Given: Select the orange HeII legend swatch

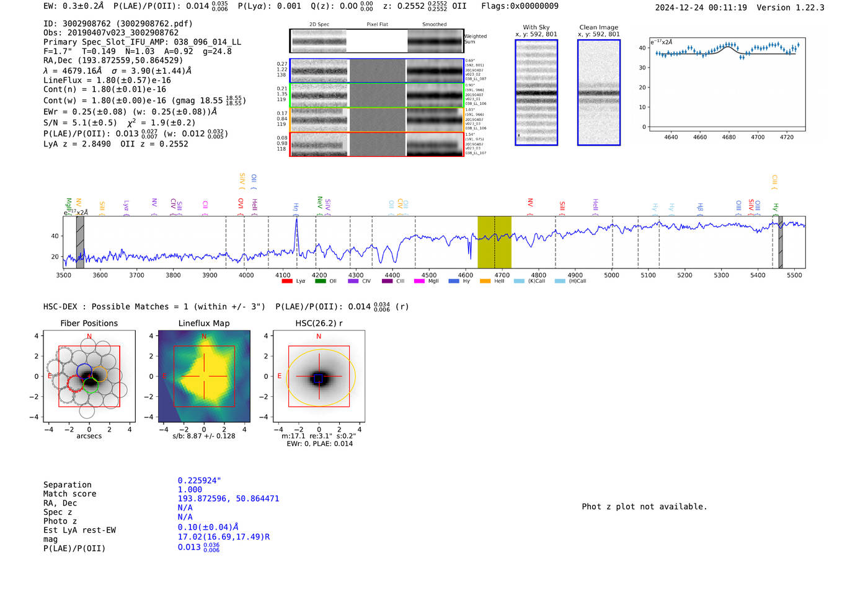Looking at the screenshot, I should coord(485,281).
